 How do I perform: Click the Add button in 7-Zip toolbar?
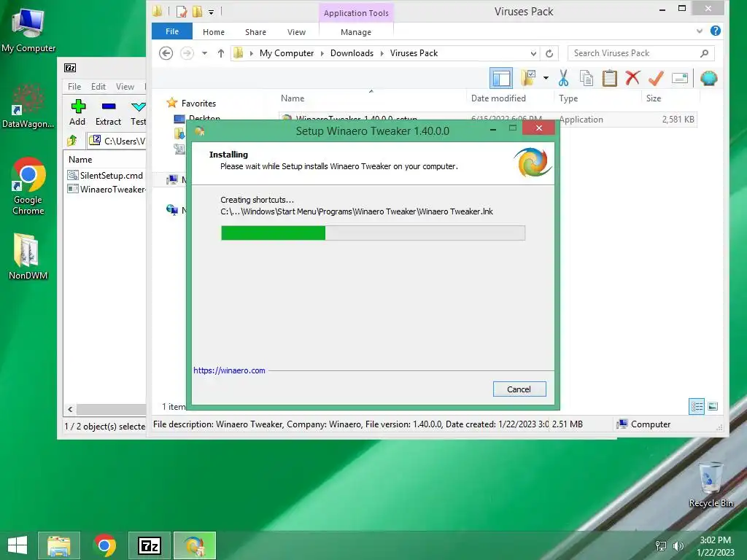click(77, 112)
